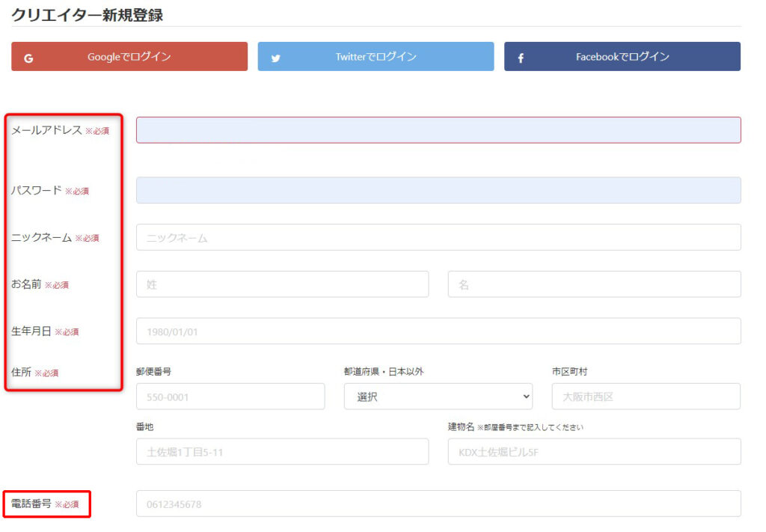Click the 生年月日 birthdate field
Viewport: 766px width, 532px height.
(438, 330)
